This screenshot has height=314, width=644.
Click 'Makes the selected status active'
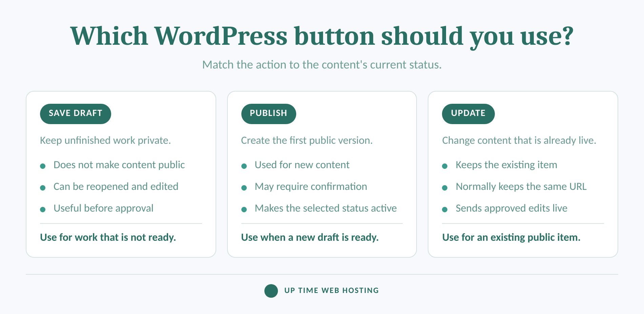click(x=326, y=208)
